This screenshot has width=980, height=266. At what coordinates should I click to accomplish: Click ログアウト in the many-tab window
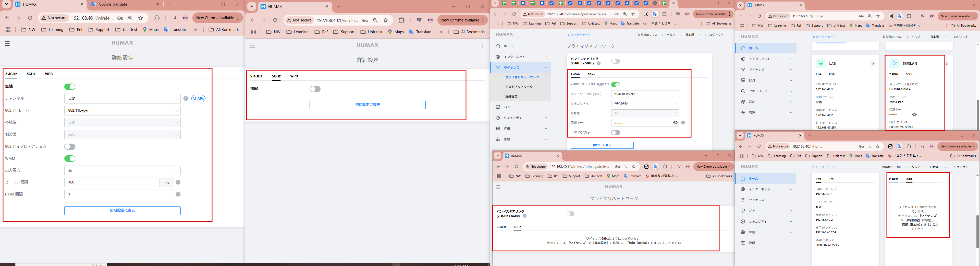[716, 35]
